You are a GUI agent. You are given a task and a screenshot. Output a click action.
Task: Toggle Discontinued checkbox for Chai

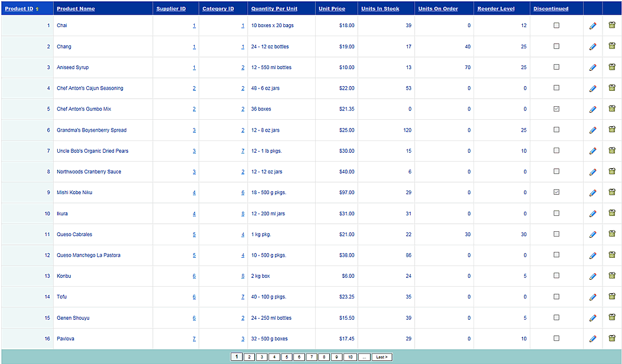[556, 25]
